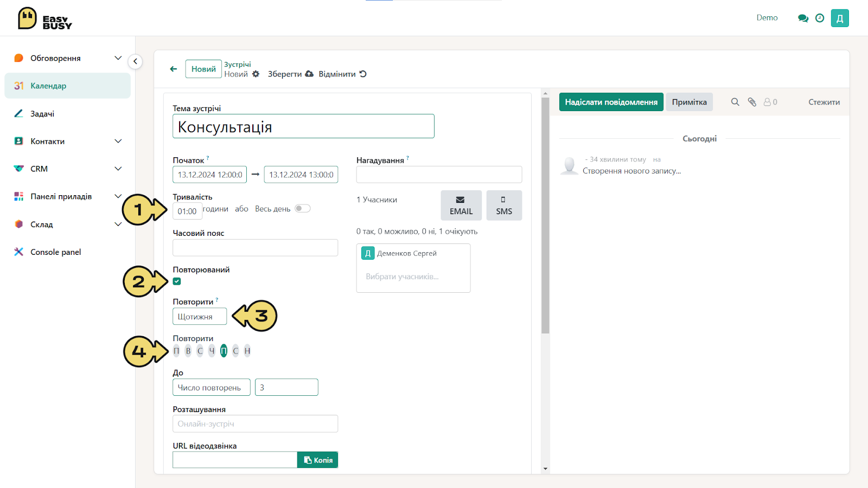Open the Число повторень end-condition dropdown
The width and height of the screenshot is (868, 488).
(212, 387)
